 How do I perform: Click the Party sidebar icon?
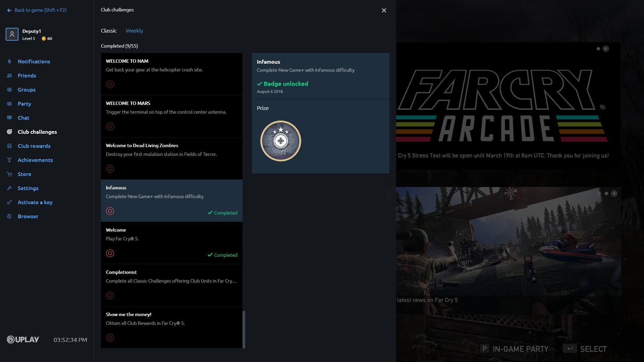[9, 104]
